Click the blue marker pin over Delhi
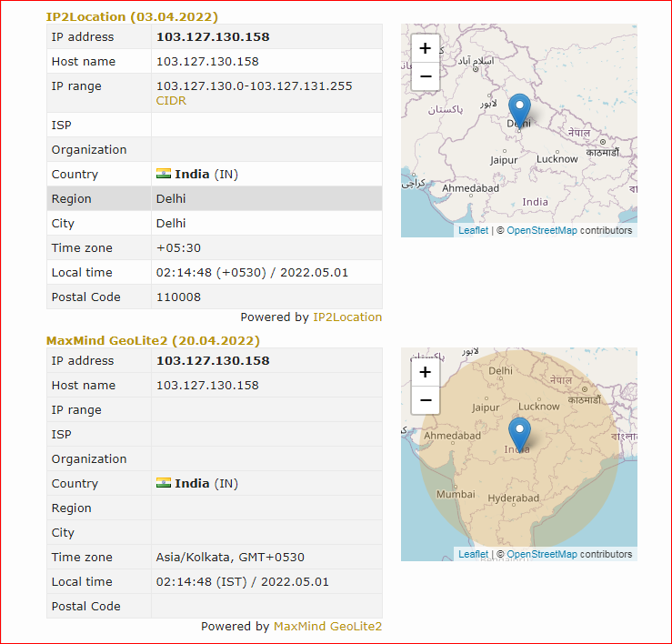 (519, 110)
